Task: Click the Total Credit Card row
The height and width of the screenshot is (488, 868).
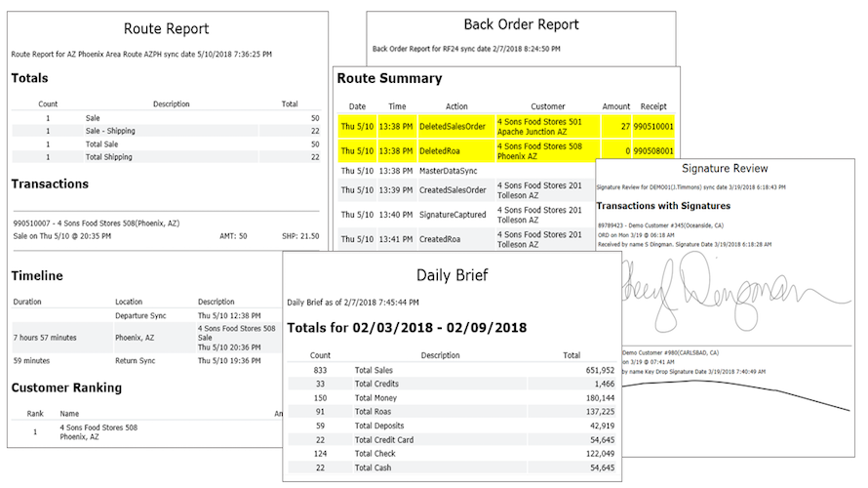Action: coord(452,440)
